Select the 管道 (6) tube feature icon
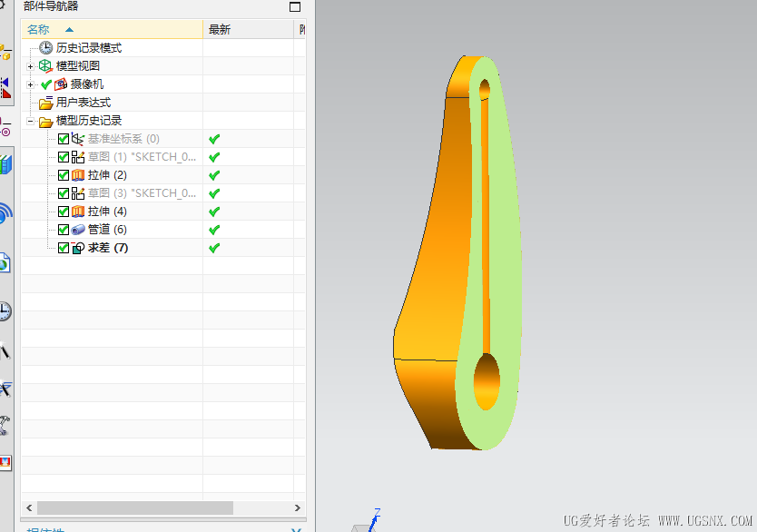 pos(78,230)
